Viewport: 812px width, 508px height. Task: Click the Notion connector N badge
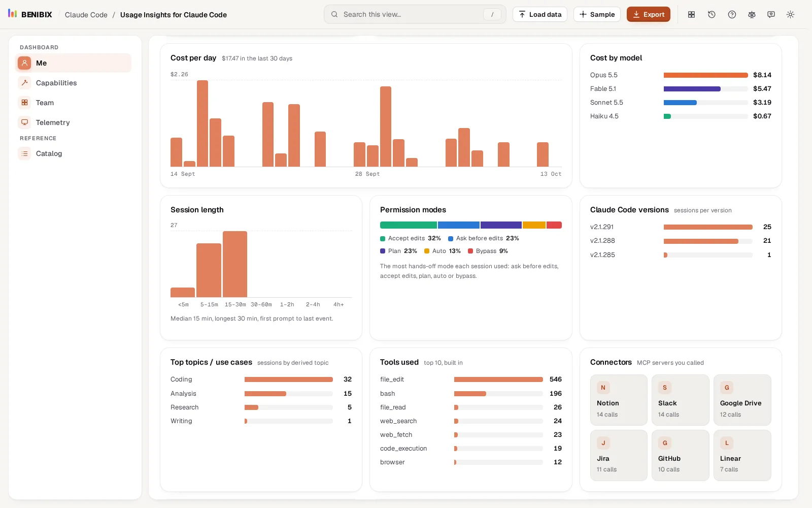[x=603, y=388]
